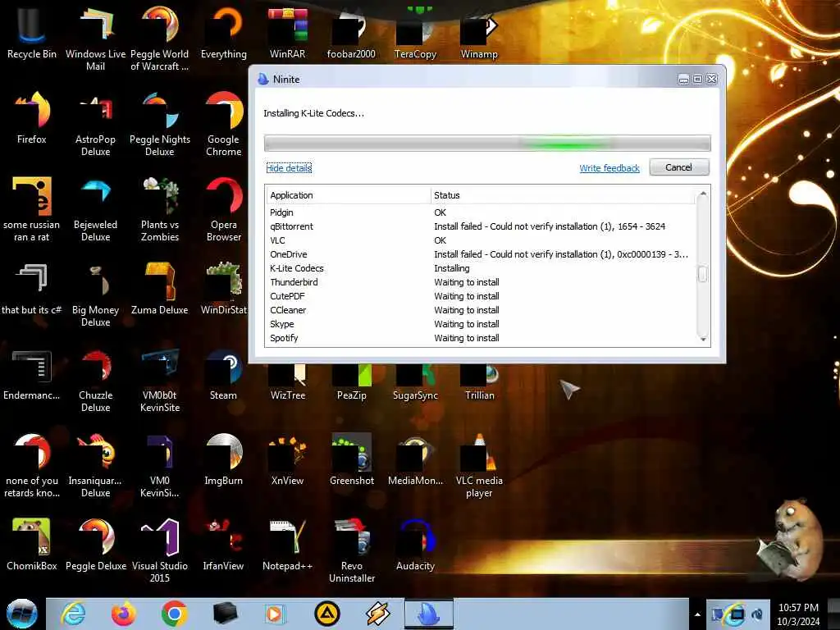Select the Bejeweled Deluxe desktop icon
This screenshot has height=630, width=840.
point(95,209)
